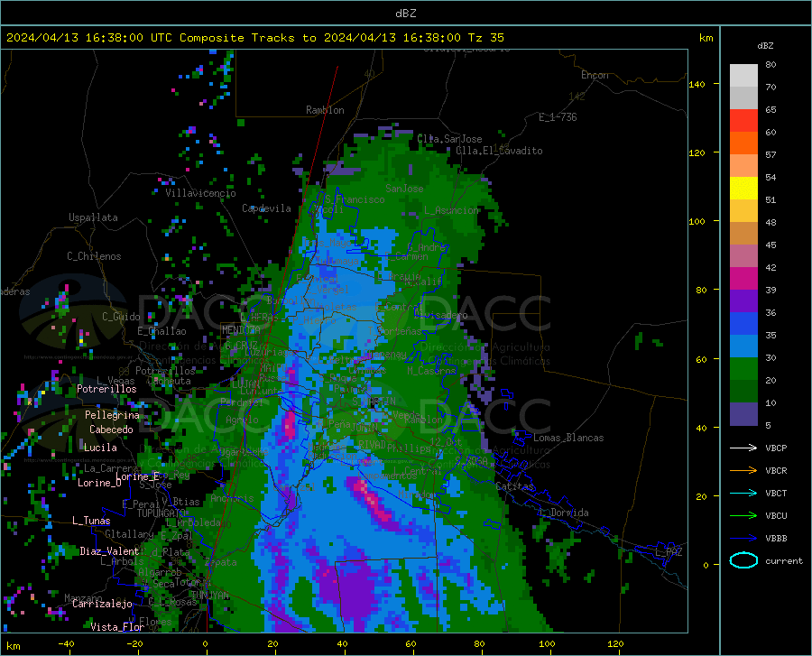
Task: Click the 'VBCU' legend label
Action: 776,516
